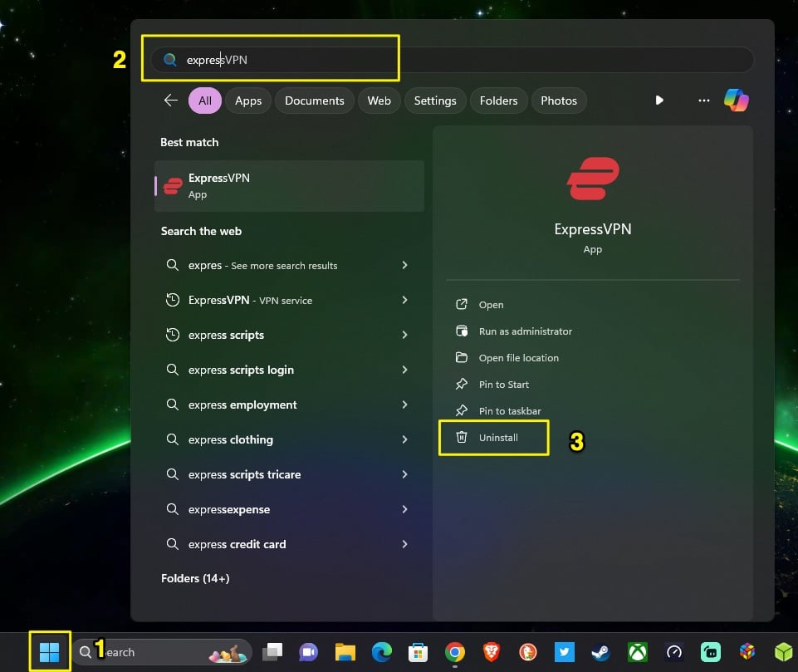The width and height of the screenshot is (798, 672).
Task: Expand chevron beside 'expressexpense'
Action: [x=404, y=509]
